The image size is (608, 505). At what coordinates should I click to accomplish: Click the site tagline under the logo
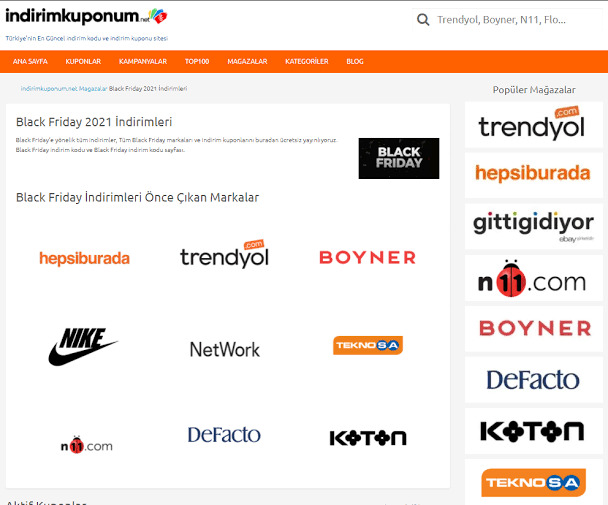pyautogui.click(x=86, y=38)
